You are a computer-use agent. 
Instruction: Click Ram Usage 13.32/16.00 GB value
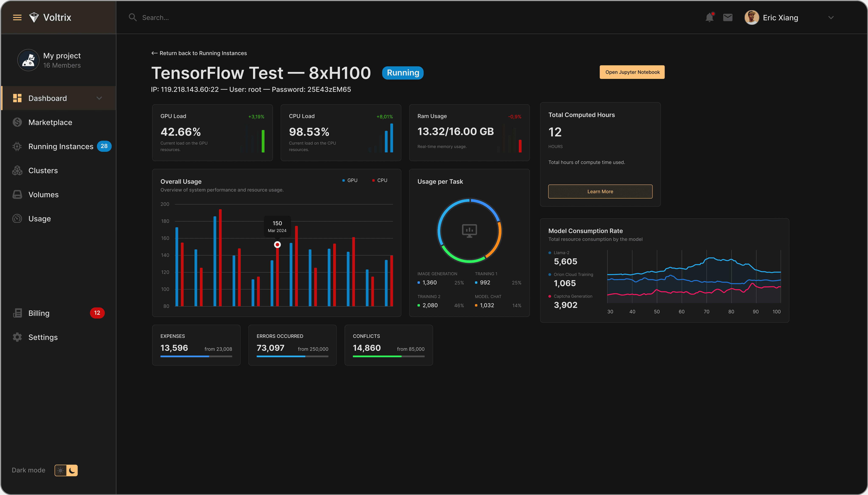click(x=455, y=131)
